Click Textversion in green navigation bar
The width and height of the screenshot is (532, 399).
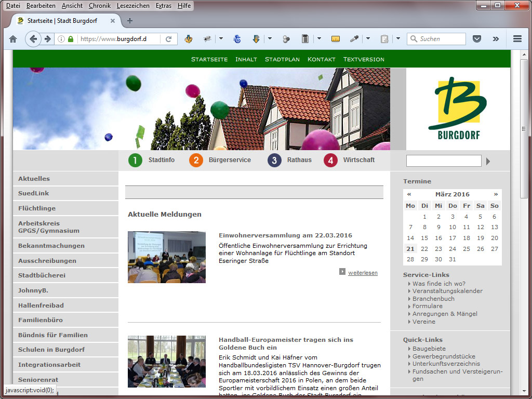(x=364, y=59)
